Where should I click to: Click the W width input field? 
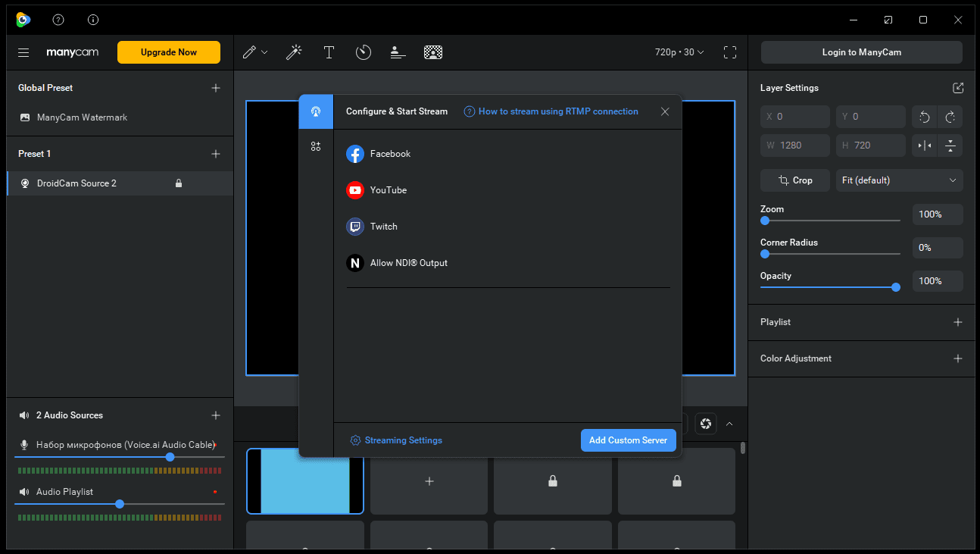[795, 146]
